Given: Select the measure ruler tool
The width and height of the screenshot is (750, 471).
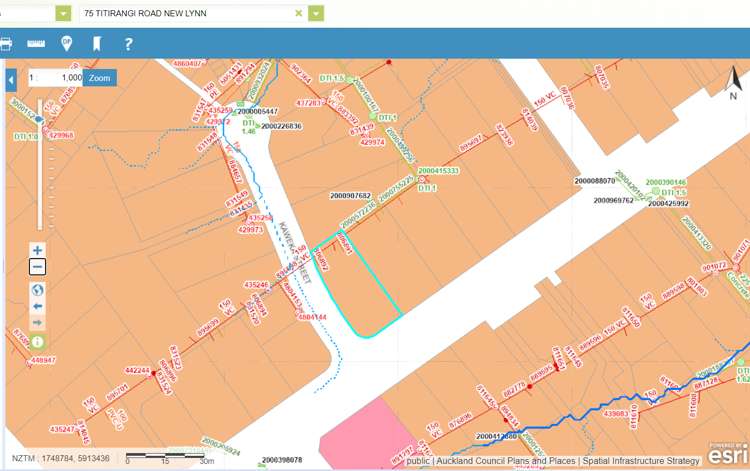Looking at the screenshot, I should click(x=37, y=44).
